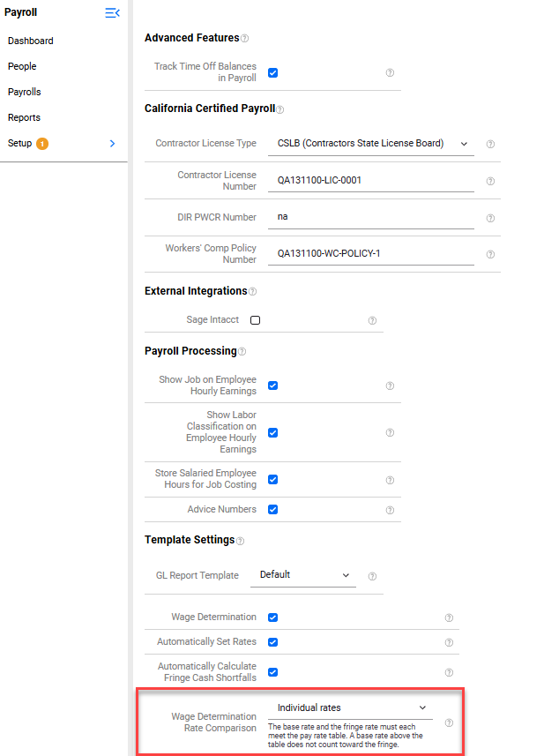
Task: Open Reports in the sidebar
Action: point(24,117)
